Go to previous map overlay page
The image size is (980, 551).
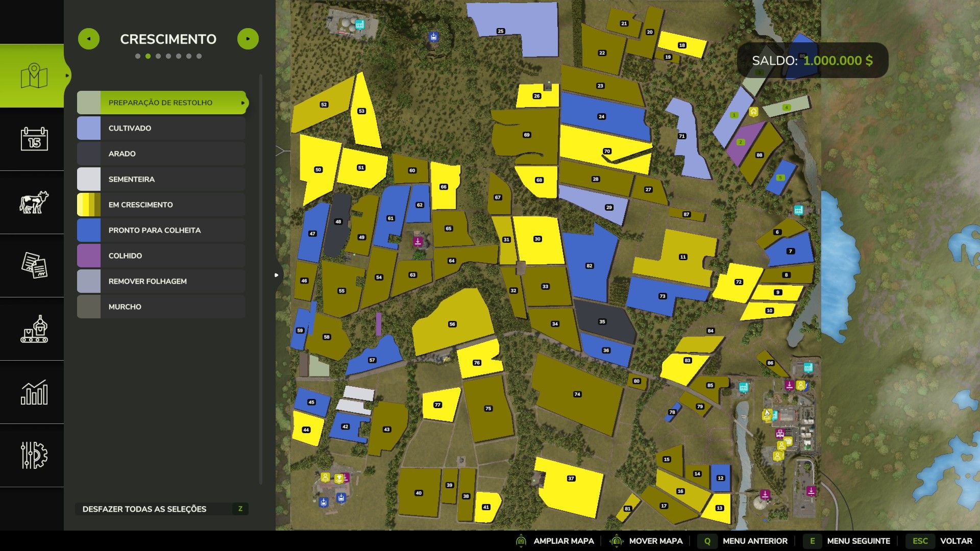[89, 39]
